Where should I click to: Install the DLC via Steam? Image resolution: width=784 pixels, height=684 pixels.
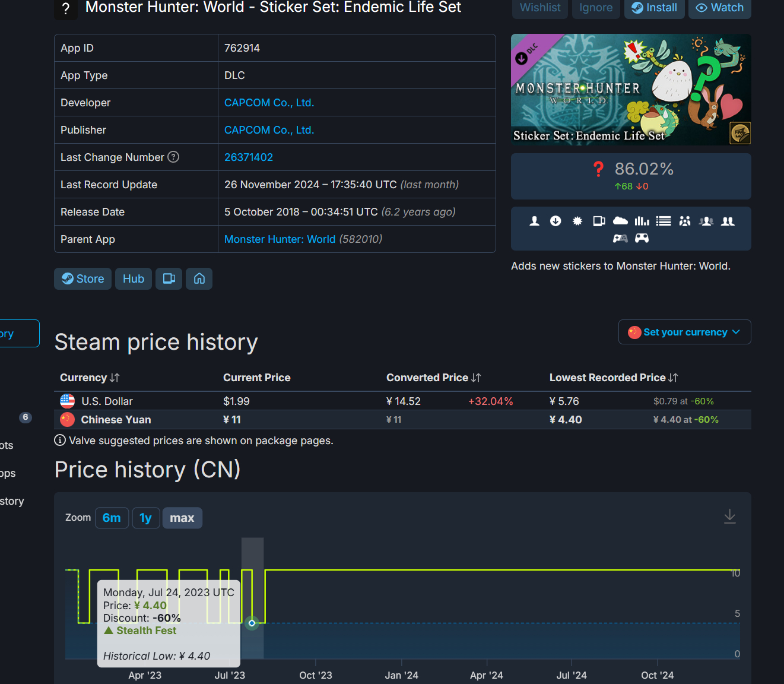click(x=654, y=8)
